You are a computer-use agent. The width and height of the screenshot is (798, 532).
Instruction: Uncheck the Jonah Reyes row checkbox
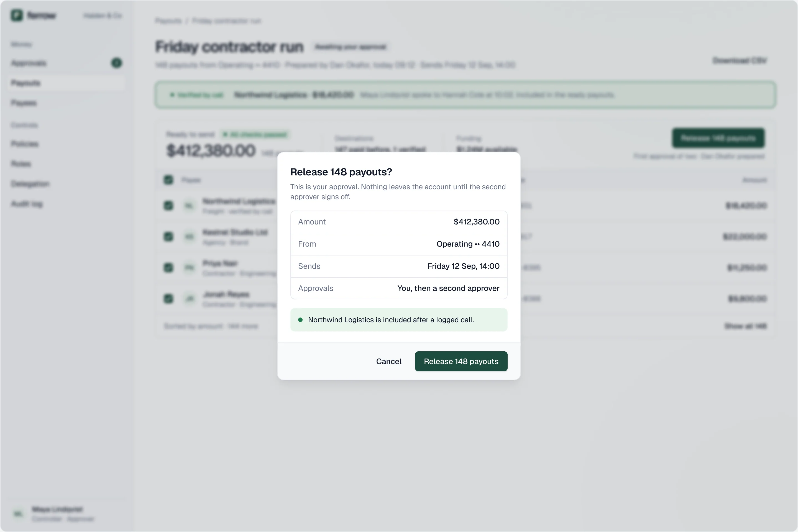point(168,299)
